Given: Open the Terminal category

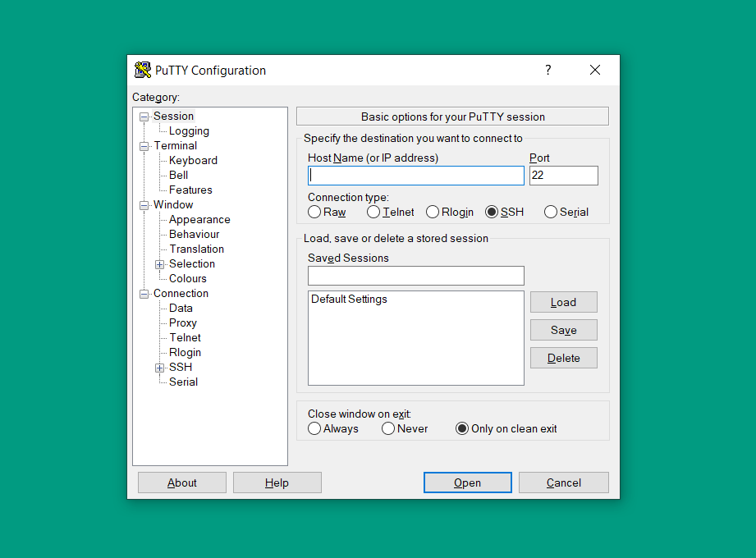Looking at the screenshot, I should coord(176,145).
